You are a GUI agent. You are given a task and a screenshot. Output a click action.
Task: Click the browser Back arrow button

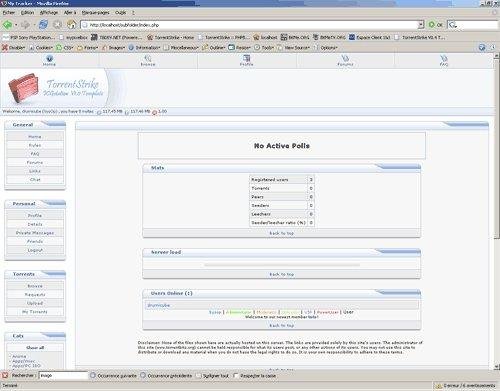pyautogui.click(x=7, y=24)
